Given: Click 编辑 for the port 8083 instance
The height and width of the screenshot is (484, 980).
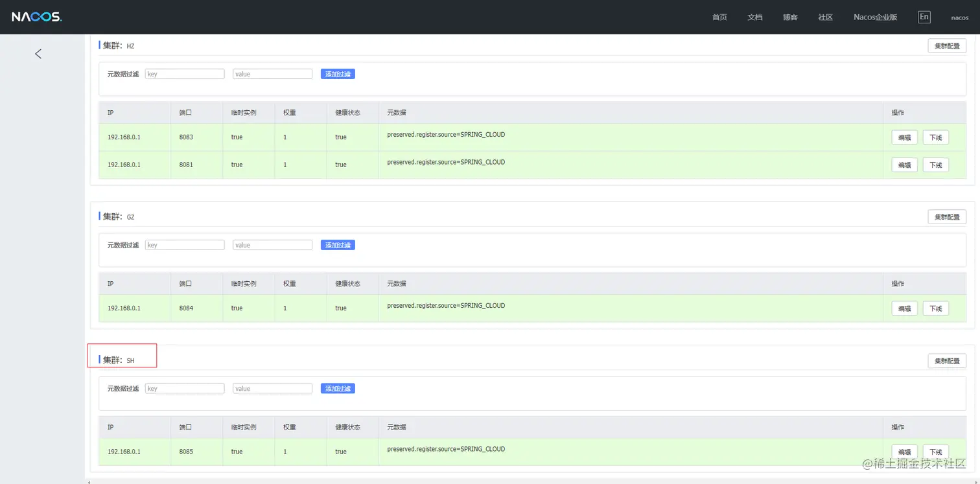Looking at the screenshot, I should tap(904, 137).
